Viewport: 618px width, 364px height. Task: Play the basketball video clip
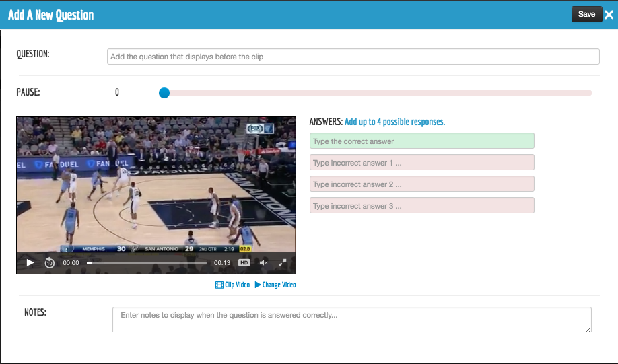(x=30, y=263)
